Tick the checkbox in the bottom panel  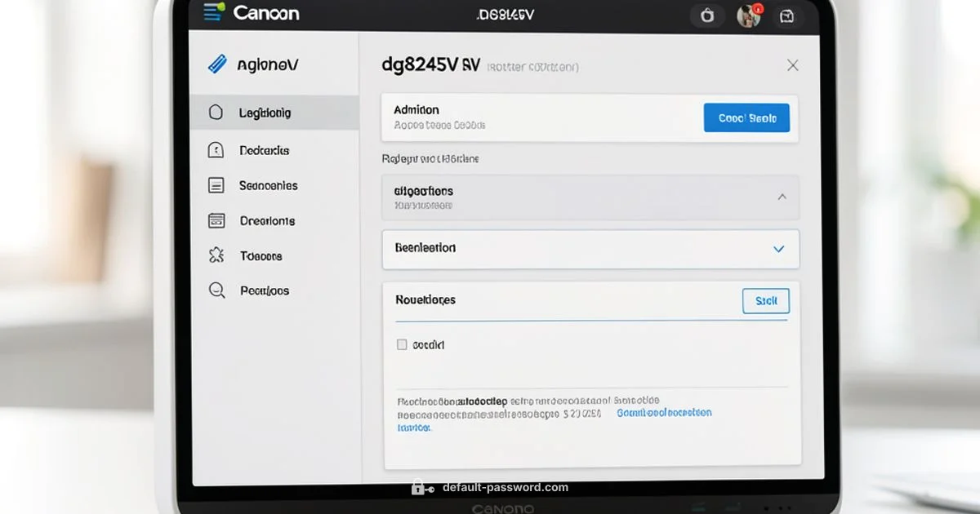(x=401, y=344)
